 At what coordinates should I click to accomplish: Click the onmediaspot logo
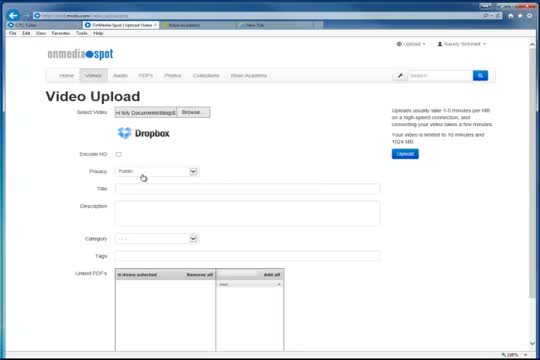click(80, 54)
